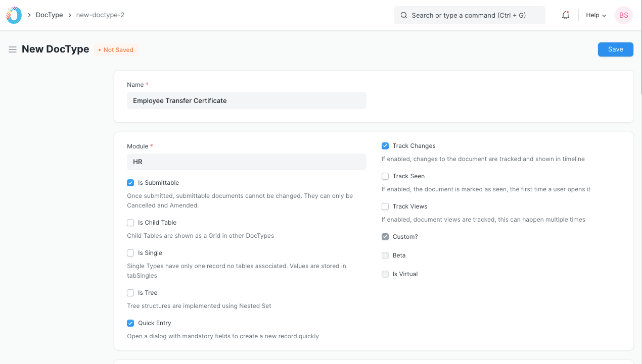642x364 pixels.
Task: Click the Name input field
Action: pyautogui.click(x=246, y=100)
